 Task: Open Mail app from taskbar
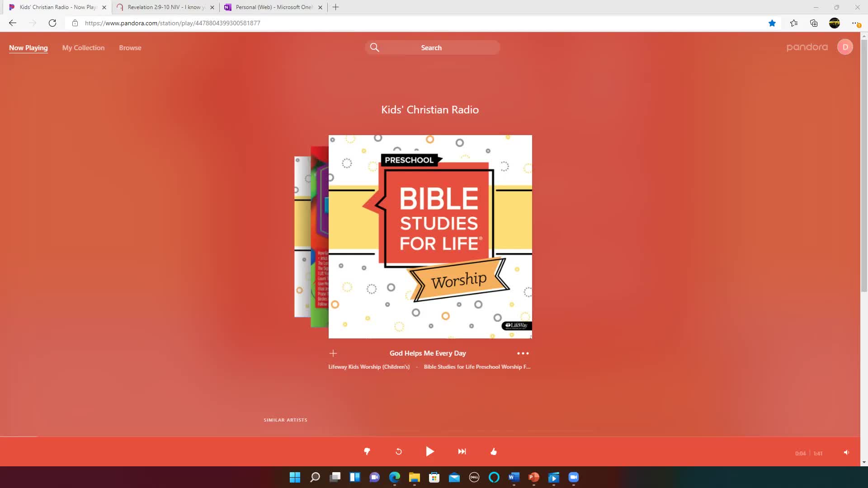click(454, 477)
